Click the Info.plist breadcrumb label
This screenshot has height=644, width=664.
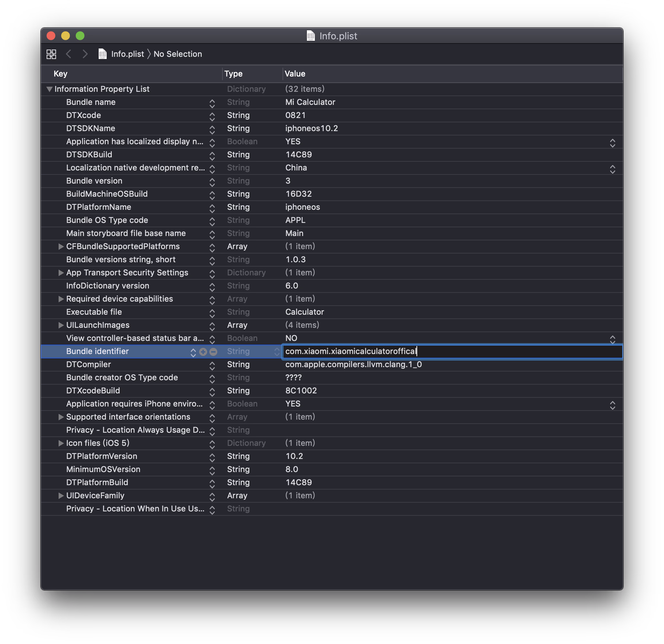click(127, 54)
